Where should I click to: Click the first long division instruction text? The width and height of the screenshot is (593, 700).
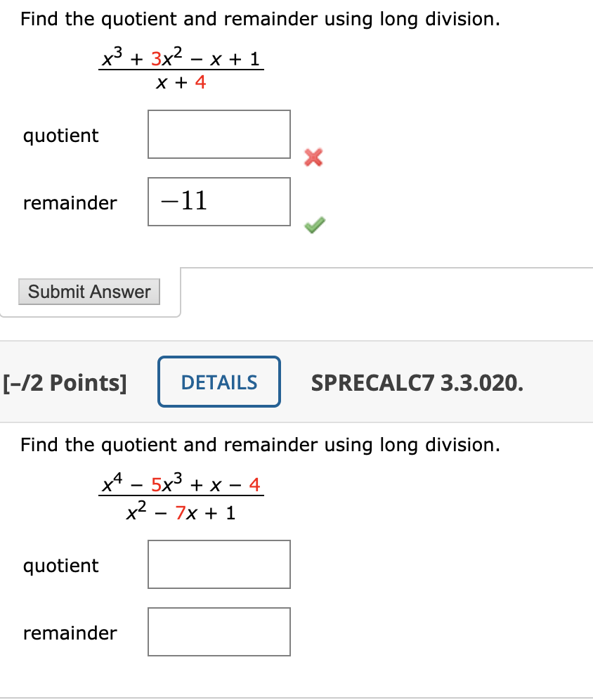click(260, 19)
